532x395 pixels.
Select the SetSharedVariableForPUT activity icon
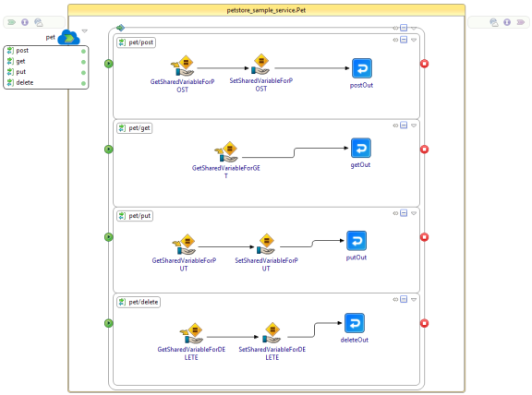266,245
